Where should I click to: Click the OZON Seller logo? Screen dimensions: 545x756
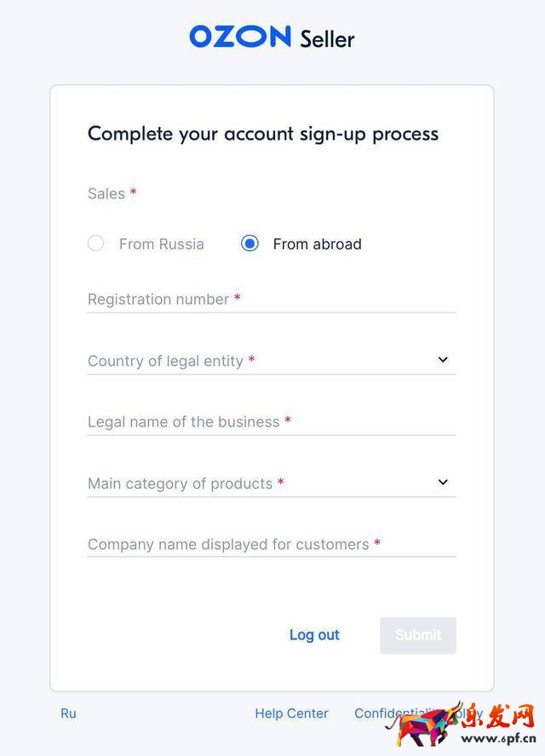pos(272,37)
